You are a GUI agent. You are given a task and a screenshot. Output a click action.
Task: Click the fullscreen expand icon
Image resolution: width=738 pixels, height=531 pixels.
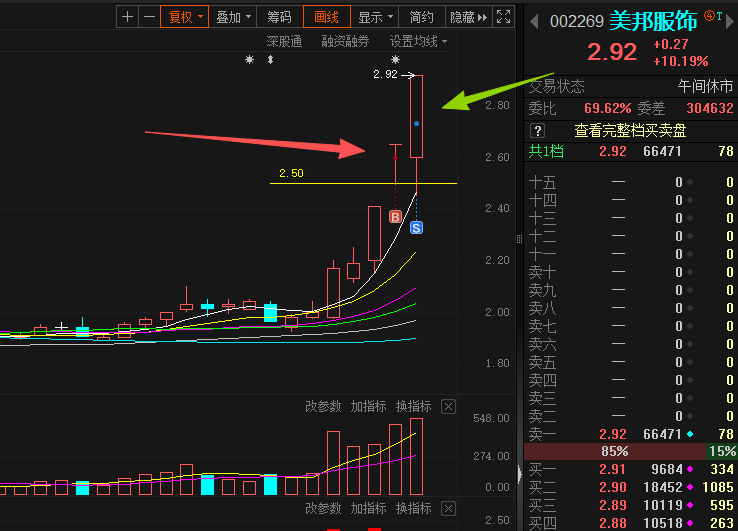[503, 17]
